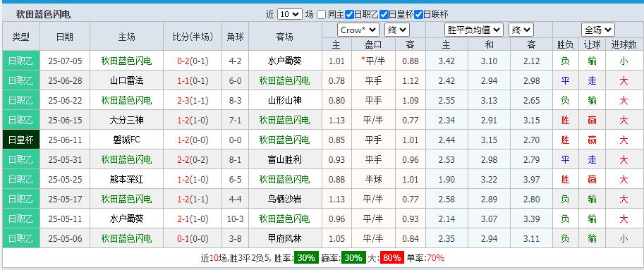Click home team 磐城FC

coord(126,140)
